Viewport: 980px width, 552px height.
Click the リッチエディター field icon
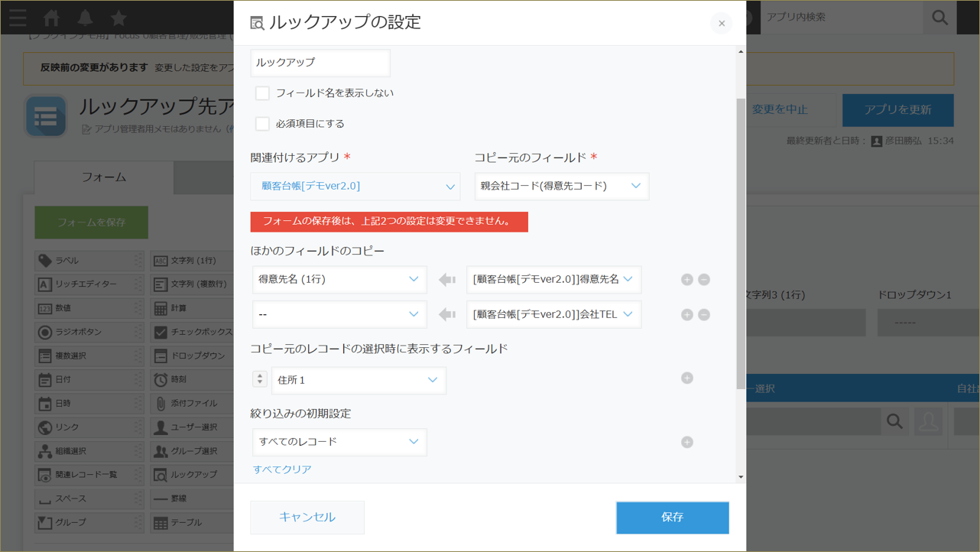click(45, 284)
